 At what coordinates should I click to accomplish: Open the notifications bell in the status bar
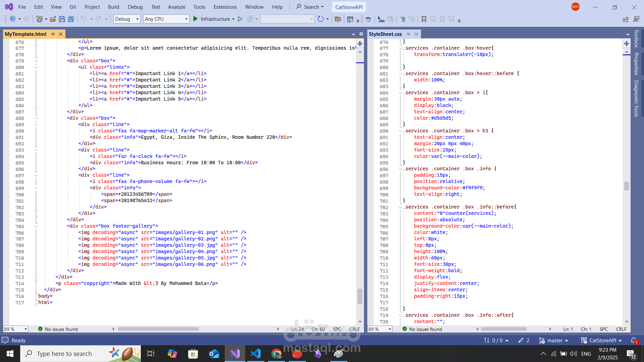pyautogui.click(x=633, y=340)
